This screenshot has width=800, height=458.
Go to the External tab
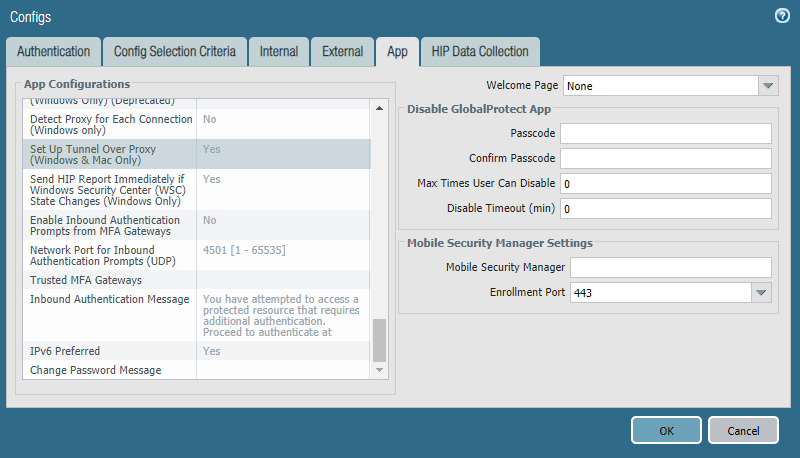pos(342,51)
